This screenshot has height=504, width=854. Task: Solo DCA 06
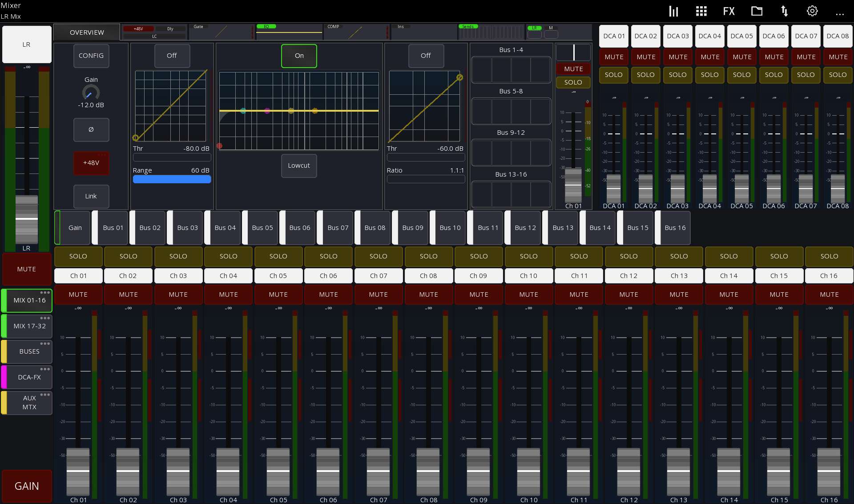coord(774,75)
